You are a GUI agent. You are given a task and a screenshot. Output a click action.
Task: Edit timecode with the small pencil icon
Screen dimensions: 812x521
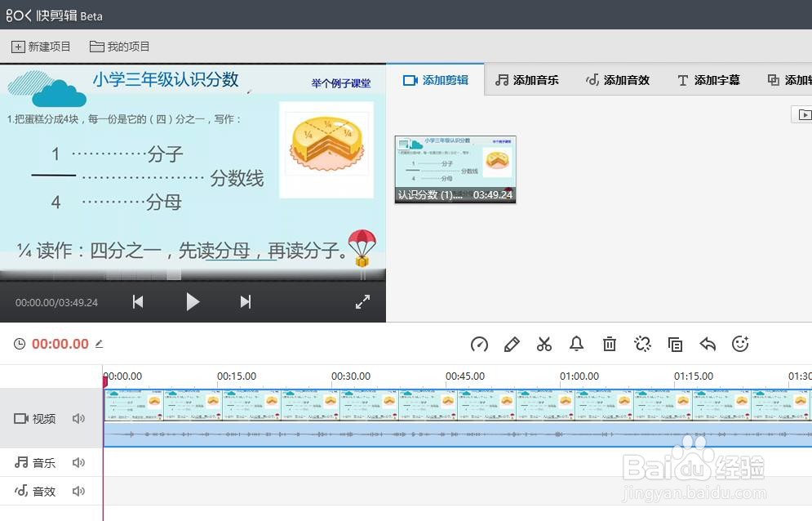pyautogui.click(x=99, y=344)
